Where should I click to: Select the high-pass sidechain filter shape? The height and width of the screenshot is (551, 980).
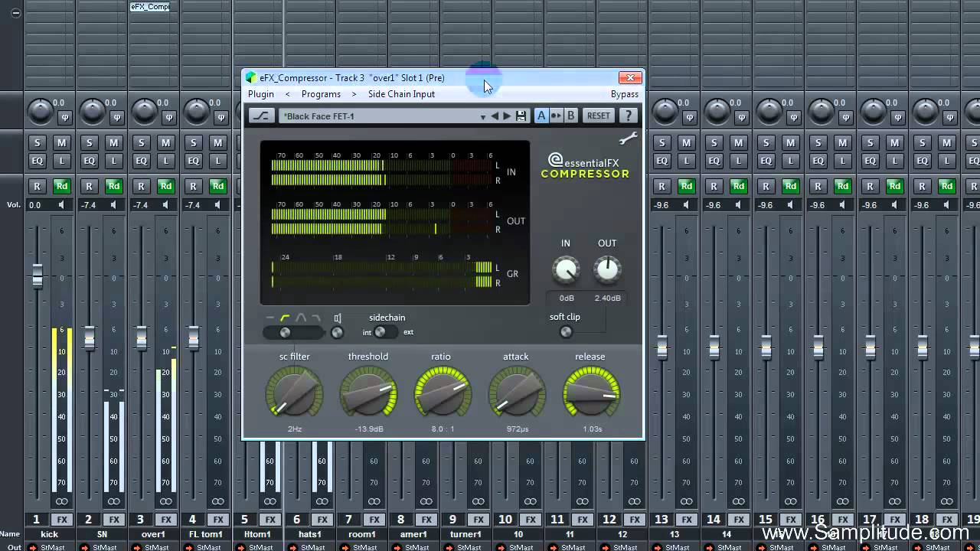pos(285,318)
